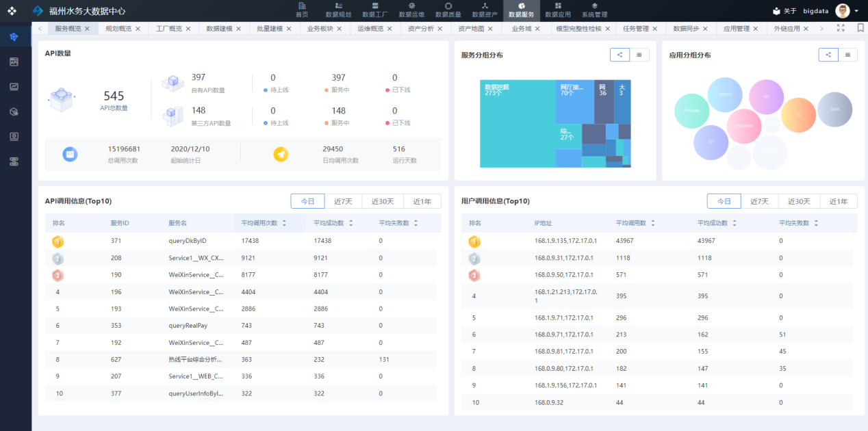Switch to the 资产分析 tab

pos(420,29)
